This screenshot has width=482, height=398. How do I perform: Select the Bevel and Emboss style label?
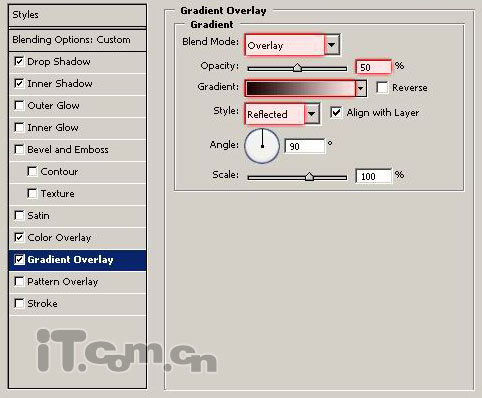[x=68, y=149]
